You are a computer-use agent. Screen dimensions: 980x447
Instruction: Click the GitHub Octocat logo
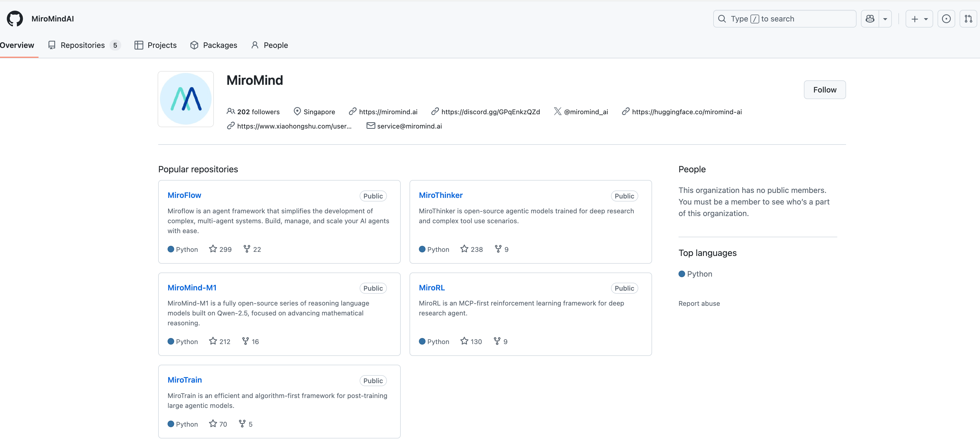pyautogui.click(x=15, y=19)
